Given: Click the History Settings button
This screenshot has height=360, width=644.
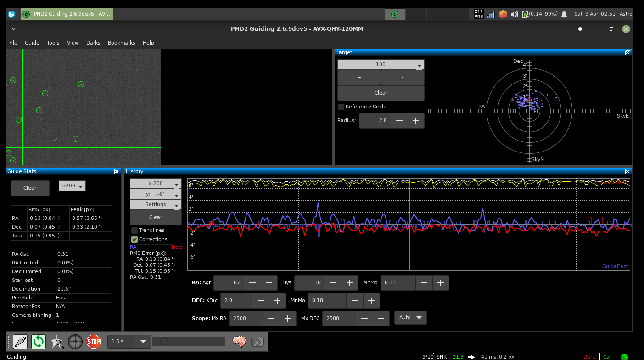Looking at the screenshot, I should pos(156,205).
